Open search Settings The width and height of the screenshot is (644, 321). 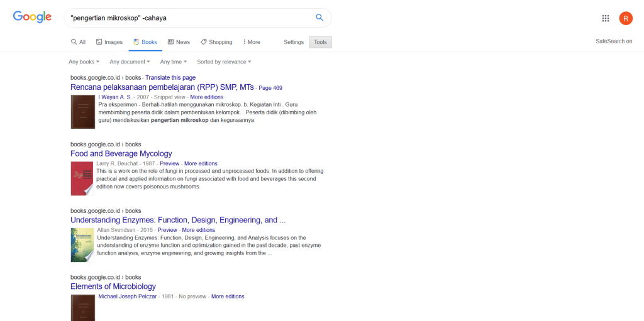(294, 42)
